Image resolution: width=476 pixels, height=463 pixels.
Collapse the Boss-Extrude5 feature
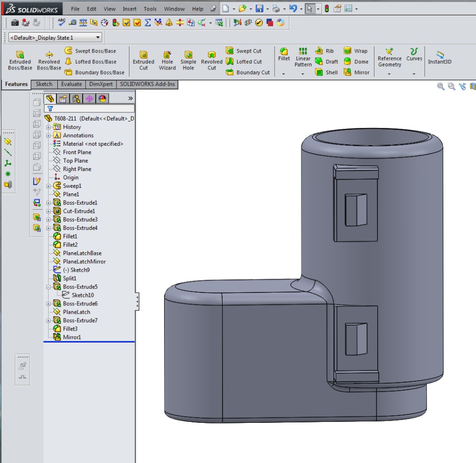[48, 287]
